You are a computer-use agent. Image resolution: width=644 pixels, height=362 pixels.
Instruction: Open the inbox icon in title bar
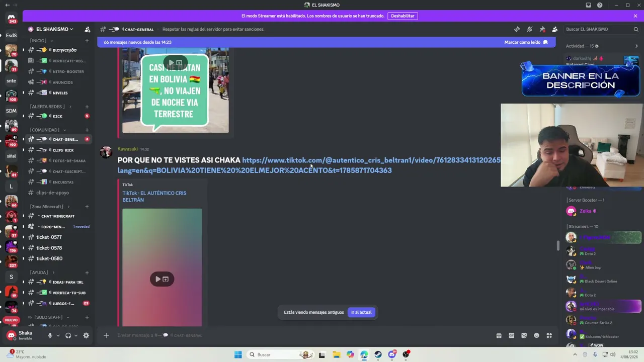click(588, 5)
